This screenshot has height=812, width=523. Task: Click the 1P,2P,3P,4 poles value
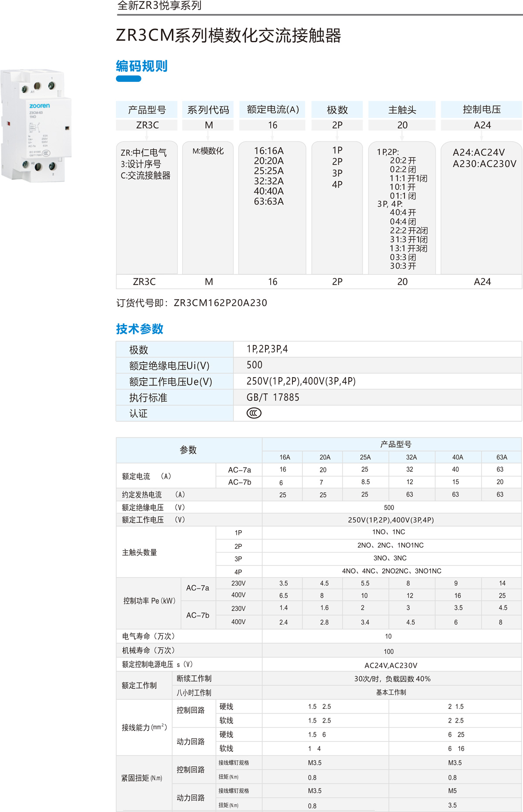click(x=267, y=349)
